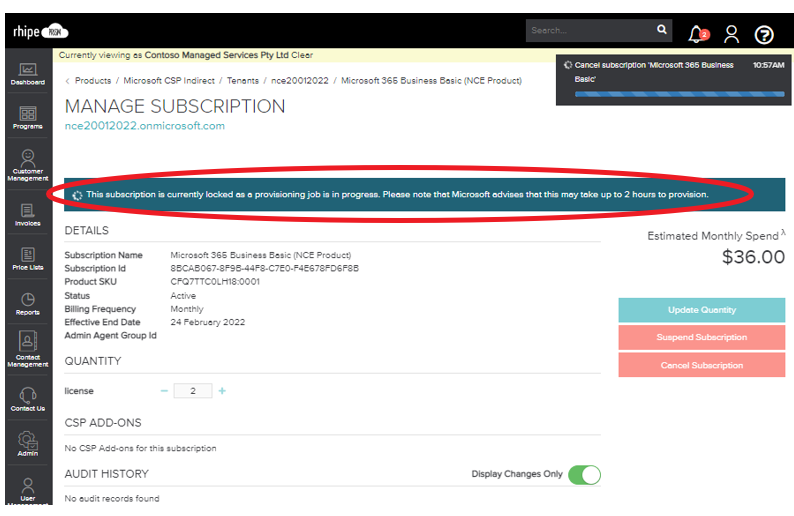Click the 10:57AM notification timestamp
The image size is (794, 516).
pos(768,65)
